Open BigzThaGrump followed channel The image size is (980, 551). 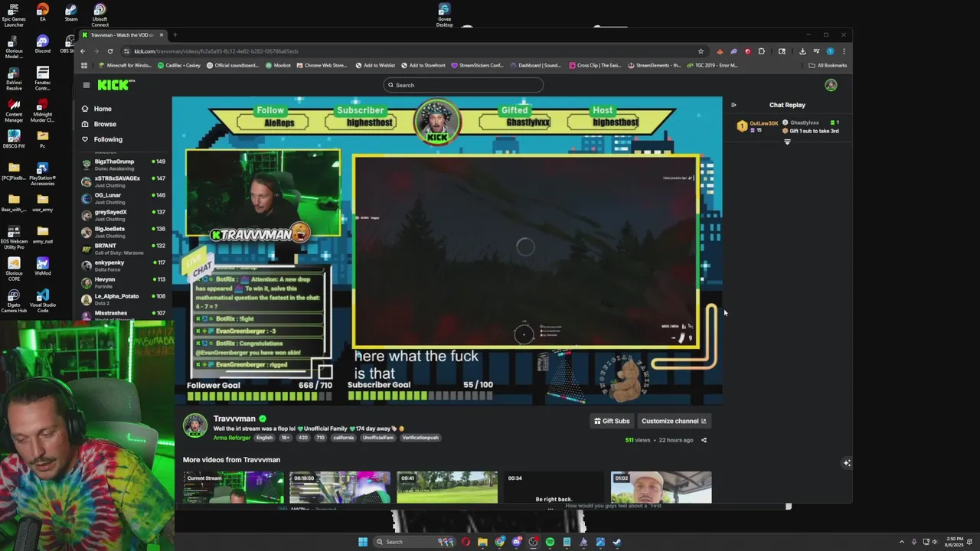pos(122,164)
